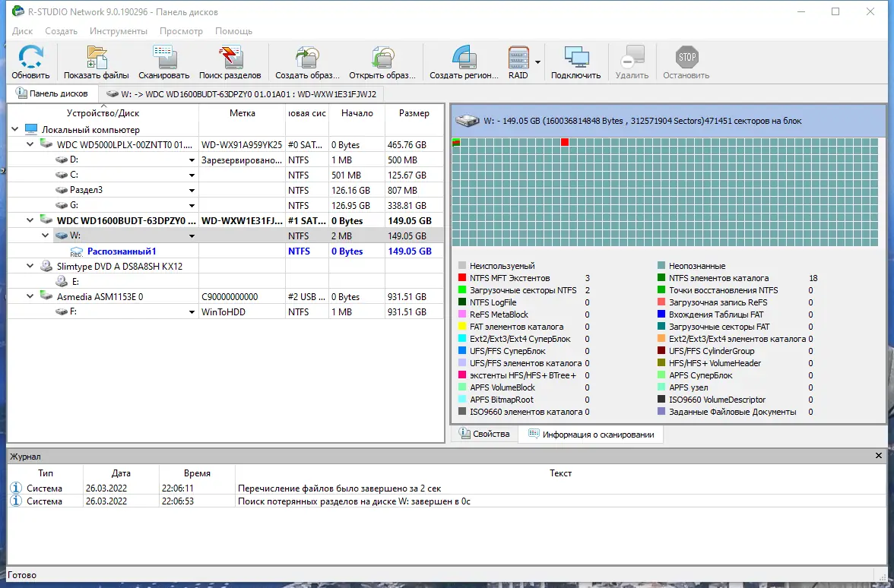
Task: Open dropdown arrow for drive F:
Action: tap(192, 312)
